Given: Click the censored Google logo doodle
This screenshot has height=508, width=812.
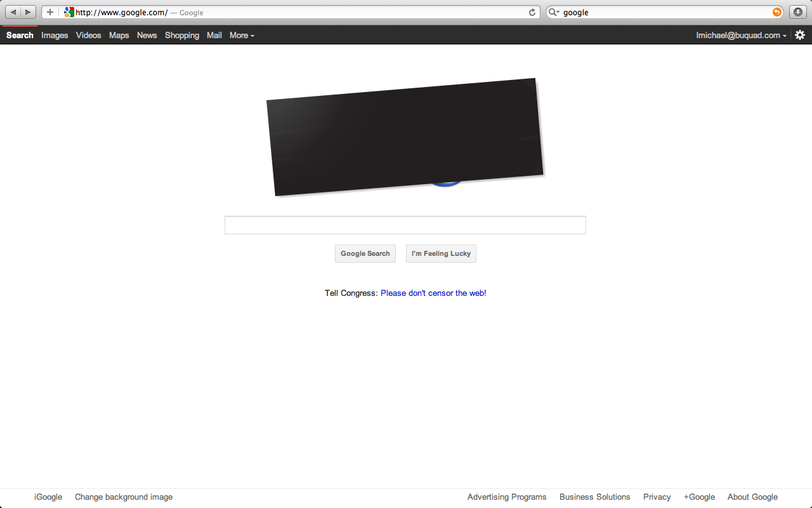Looking at the screenshot, I should pos(405,137).
